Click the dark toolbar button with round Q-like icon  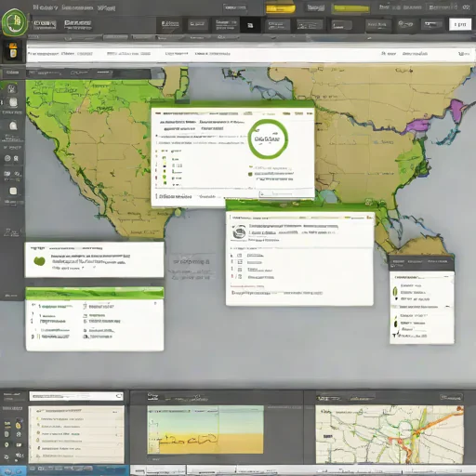click(x=405, y=24)
